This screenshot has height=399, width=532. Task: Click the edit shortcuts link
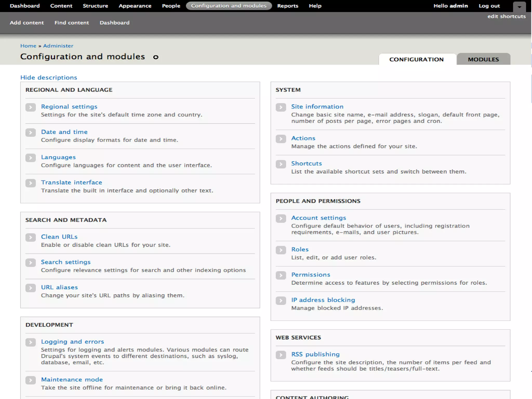click(506, 16)
